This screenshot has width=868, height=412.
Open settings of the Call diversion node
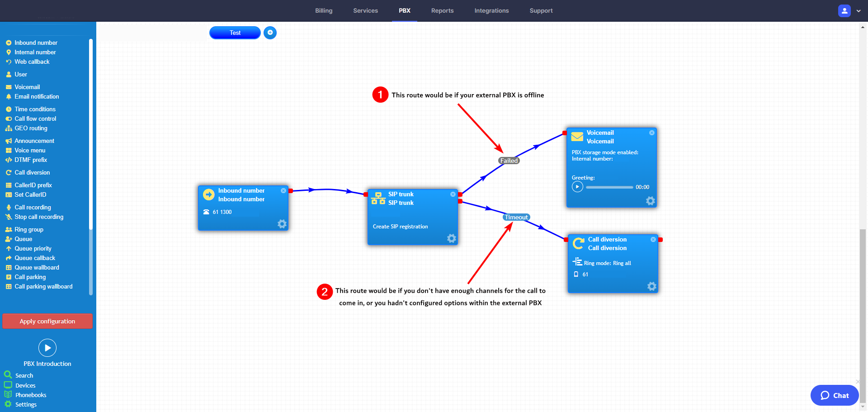point(651,286)
